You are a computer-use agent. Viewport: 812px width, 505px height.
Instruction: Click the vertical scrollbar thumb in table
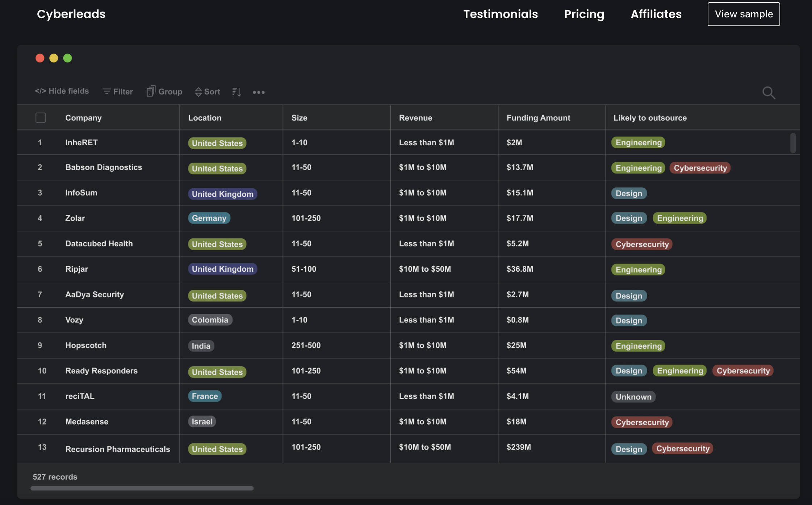pyautogui.click(x=793, y=143)
